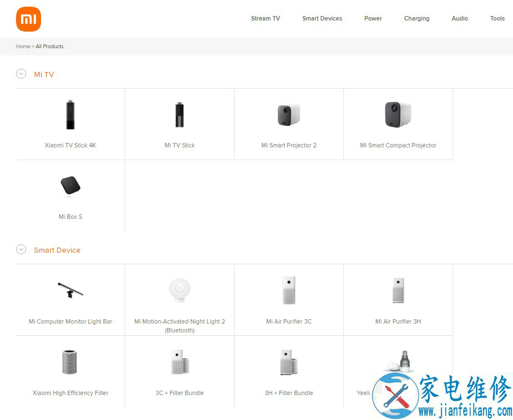The width and height of the screenshot is (513, 420).
Task: Select Mi Air Purifier 3C image
Action: click(x=289, y=290)
